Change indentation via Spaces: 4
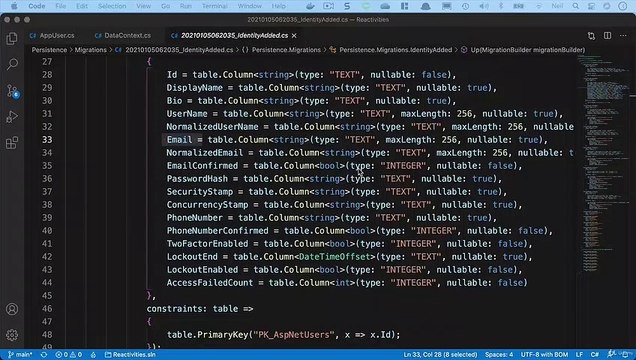636x360 pixels. click(x=499, y=355)
